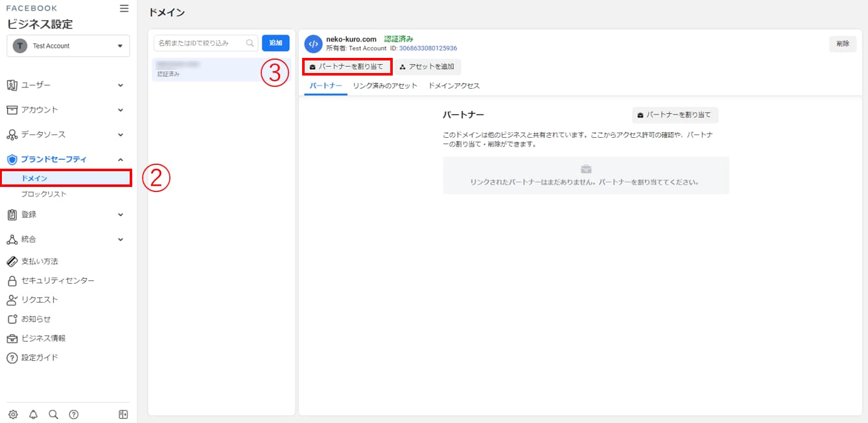Open セキュリティセンター with lock icon

pyautogui.click(x=57, y=281)
